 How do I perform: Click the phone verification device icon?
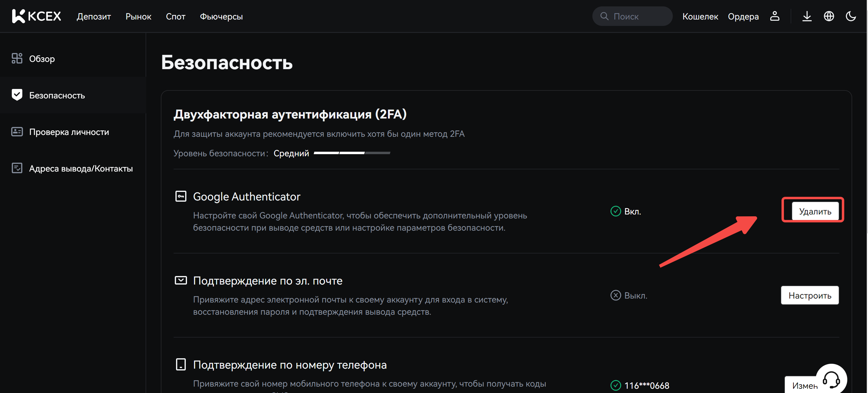point(181,364)
